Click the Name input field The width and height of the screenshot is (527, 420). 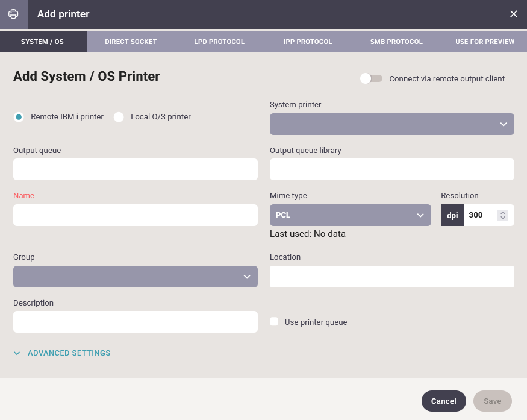[136, 215]
